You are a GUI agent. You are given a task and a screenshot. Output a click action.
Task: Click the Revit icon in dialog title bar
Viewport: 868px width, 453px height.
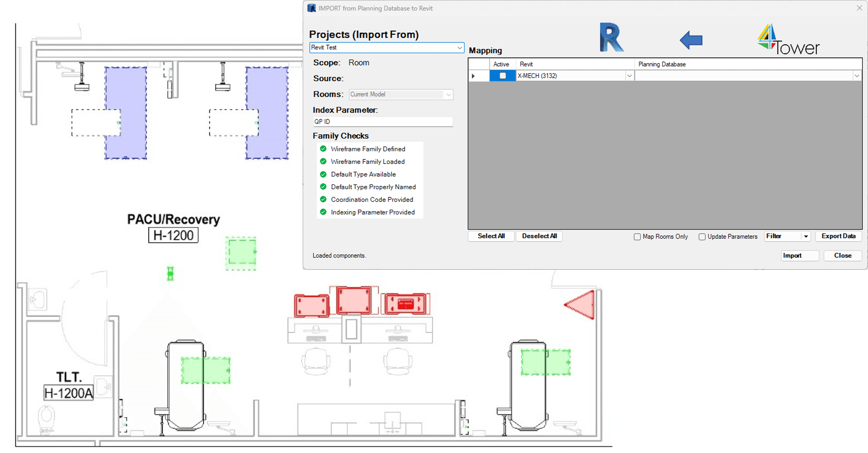[312, 8]
